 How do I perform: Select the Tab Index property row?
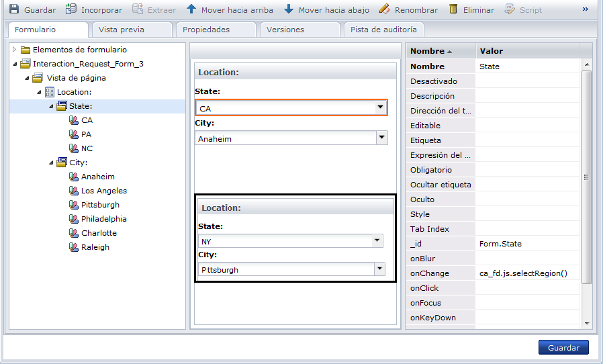[x=493, y=229]
